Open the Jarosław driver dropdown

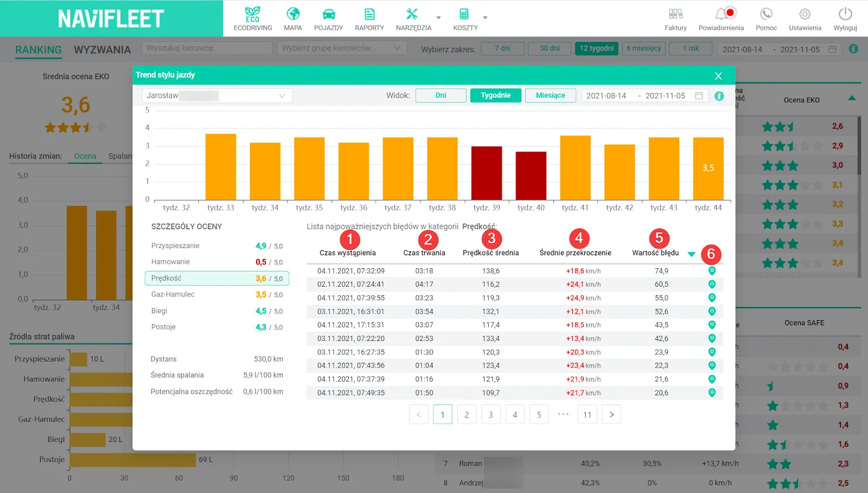[217, 96]
